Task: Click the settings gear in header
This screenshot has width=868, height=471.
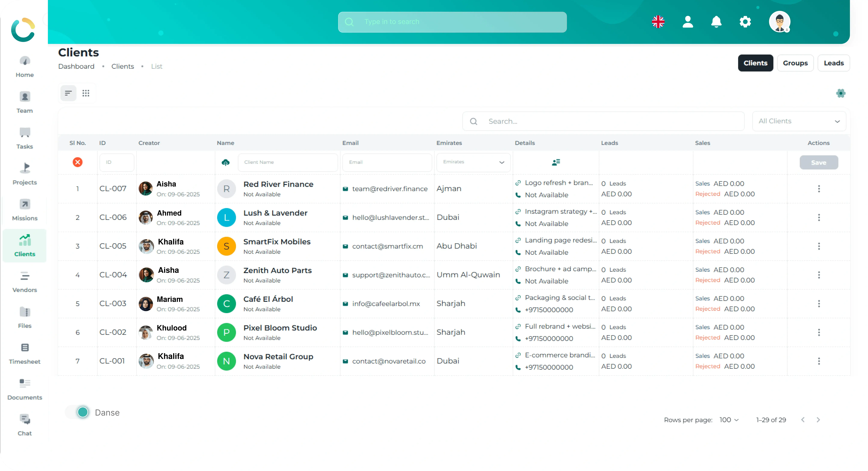Action: pos(745,22)
